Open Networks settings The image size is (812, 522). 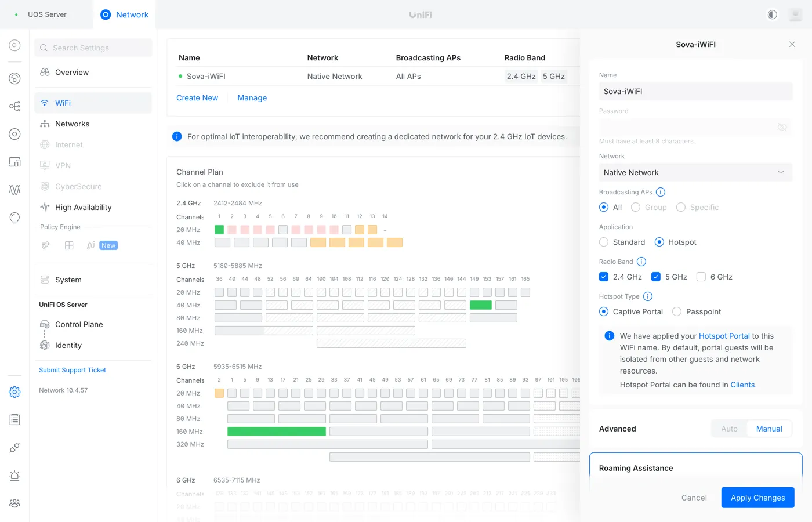click(x=93, y=124)
